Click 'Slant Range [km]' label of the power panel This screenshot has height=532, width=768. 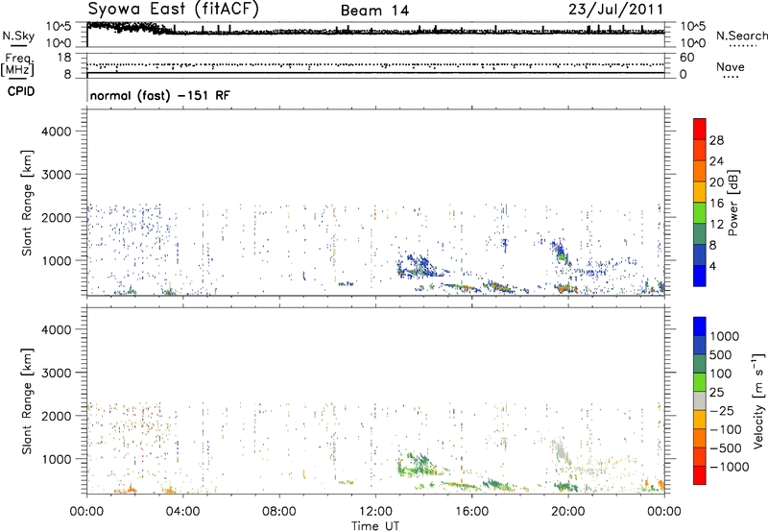tap(27, 203)
